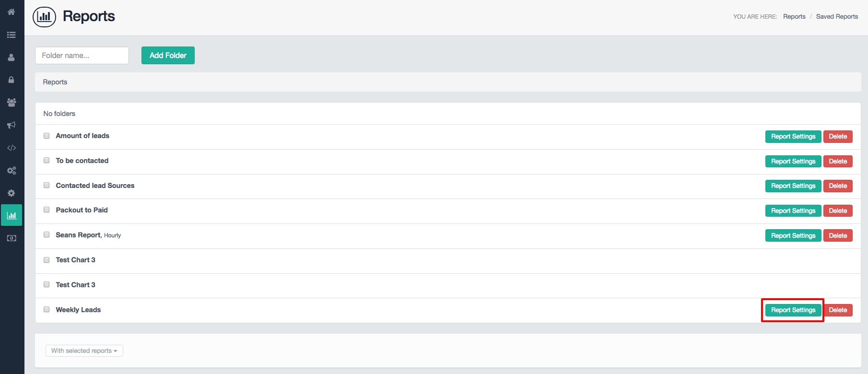868x374 pixels.
Task: Open the users group icon
Action: click(11, 102)
